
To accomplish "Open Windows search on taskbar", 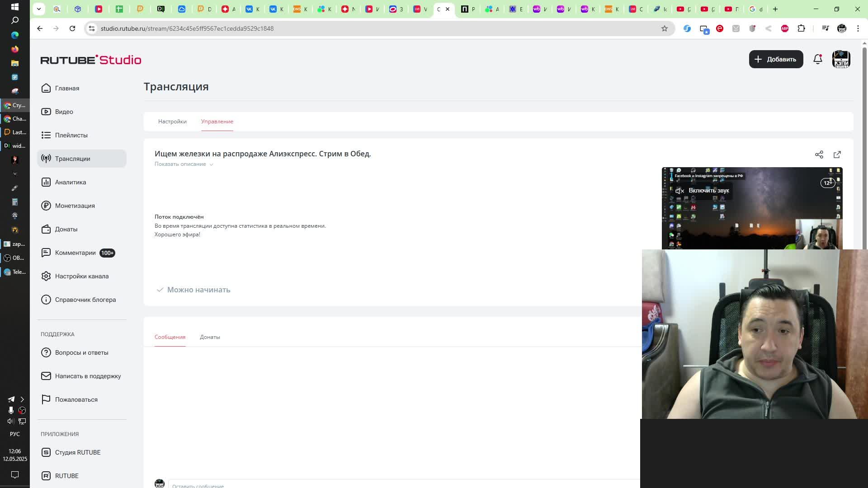I will click(14, 20).
